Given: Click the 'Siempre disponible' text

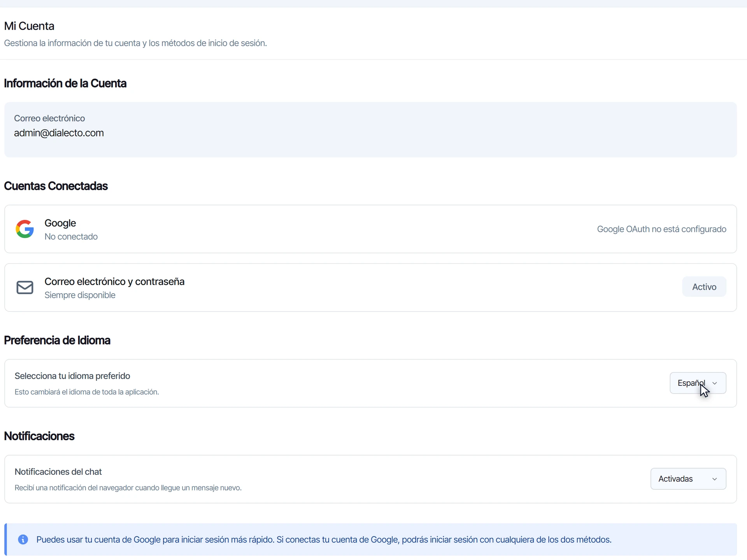Looking at the screenshot, I should point(80,295).
